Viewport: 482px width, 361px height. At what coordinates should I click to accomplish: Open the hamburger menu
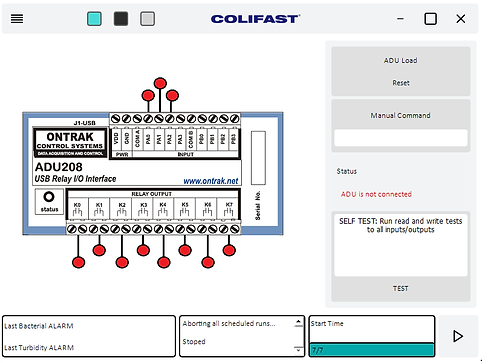tap(17, 19)
